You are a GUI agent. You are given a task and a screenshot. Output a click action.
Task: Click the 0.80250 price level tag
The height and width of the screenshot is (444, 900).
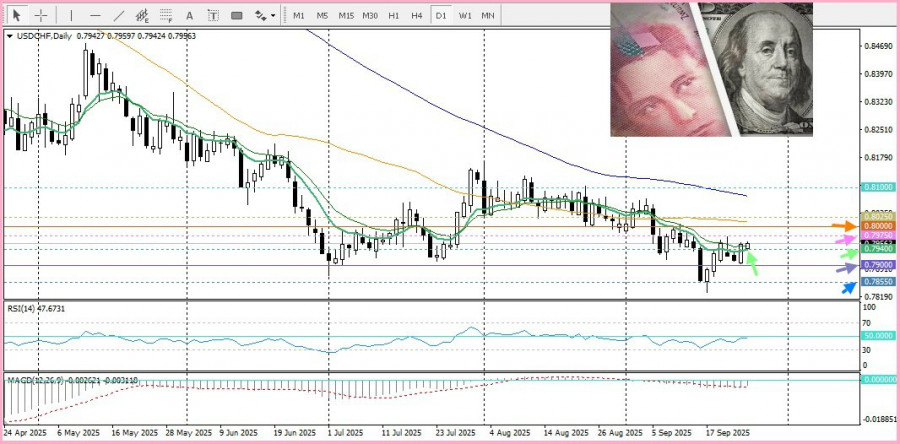click(878, 217)
